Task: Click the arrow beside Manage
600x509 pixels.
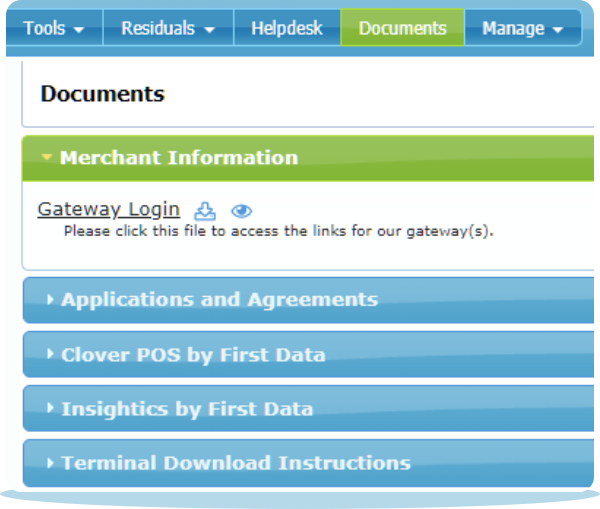Action: [x=557, y=30]
